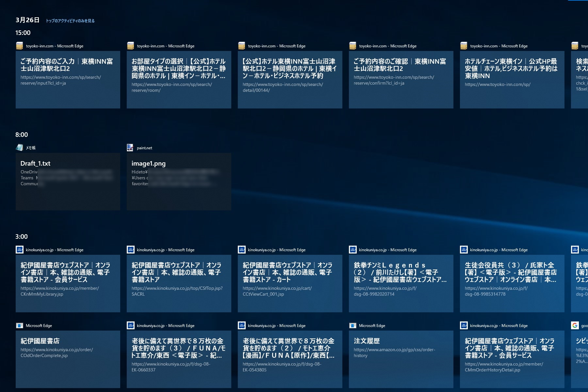
Task: Open the 老後に備えて異世界で８万枚 （3） card
Action: [x=179, y=359]
